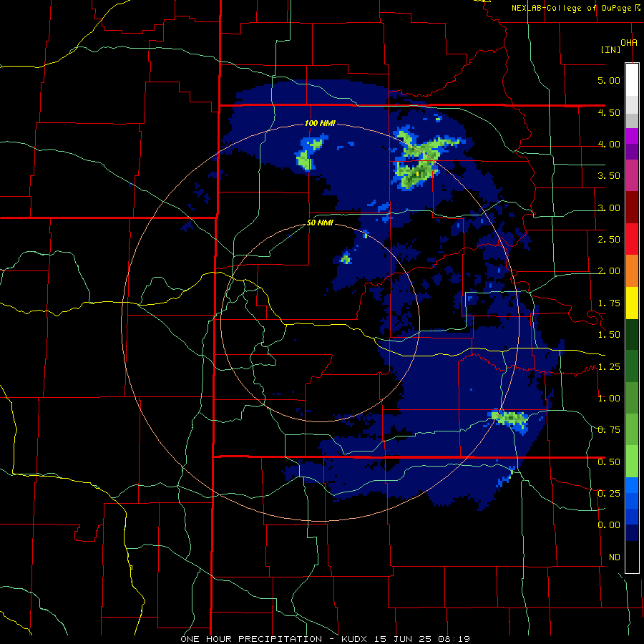Select the 1.00 legend value
This screenshot has width=644, height=644.
click(609, 399)
